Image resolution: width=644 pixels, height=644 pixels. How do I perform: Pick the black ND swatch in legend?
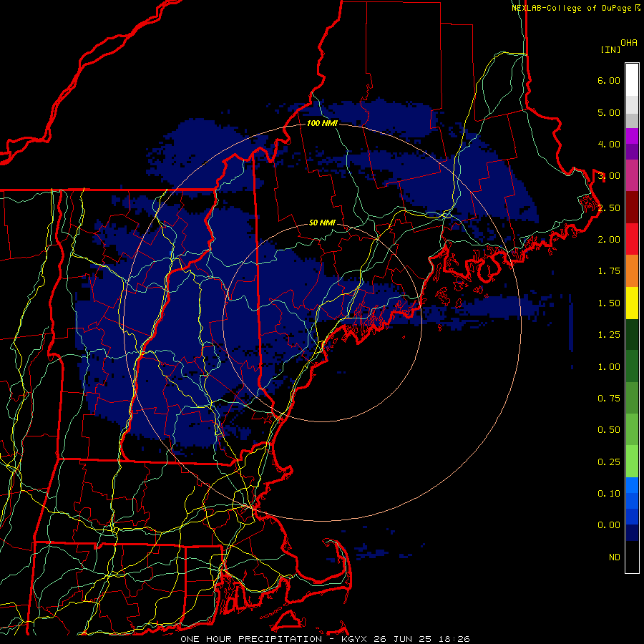632,557
